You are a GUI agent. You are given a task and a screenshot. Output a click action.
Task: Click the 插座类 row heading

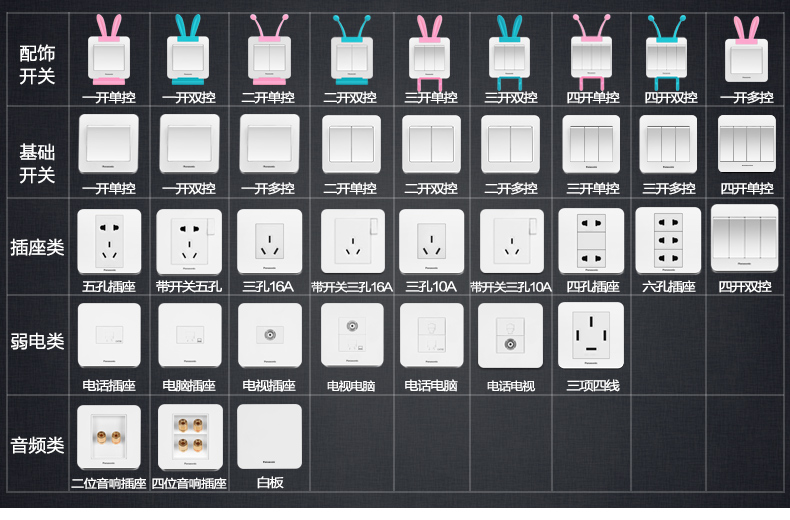coord(37,247)
